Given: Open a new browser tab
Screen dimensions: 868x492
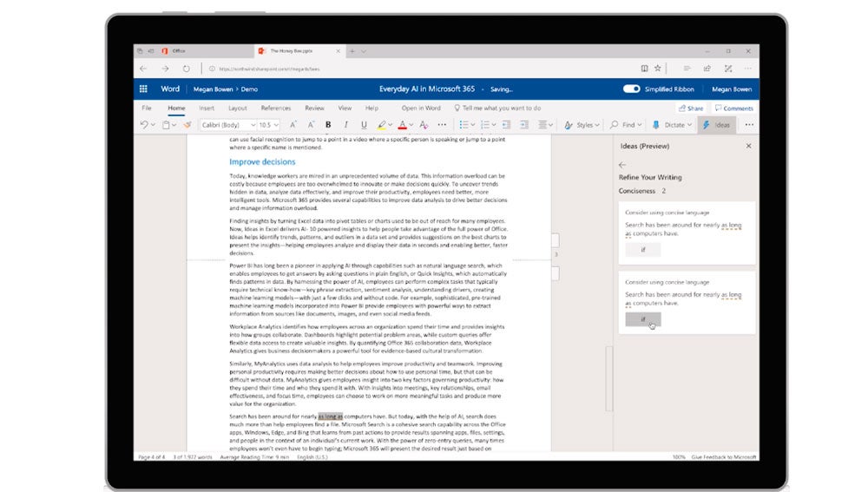Looking at the screenshot, I should click(x=352, y=51).
